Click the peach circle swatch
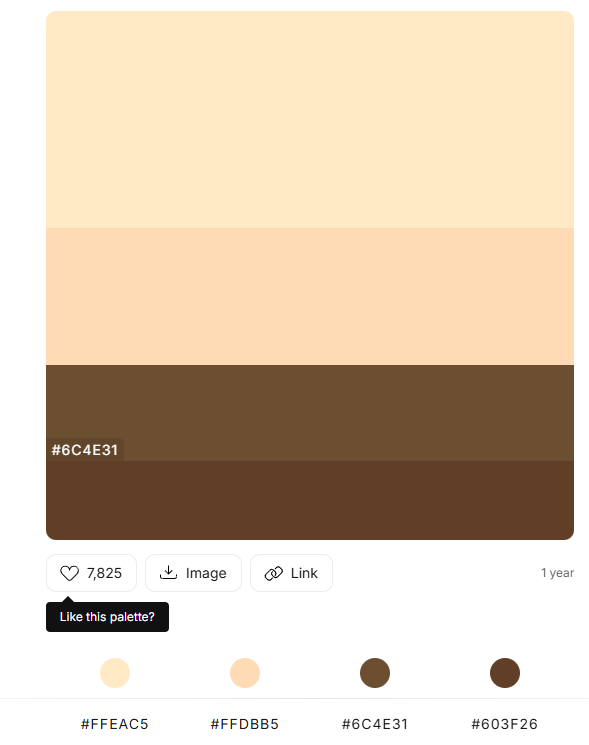589x745 pixels. pos(245,673)
